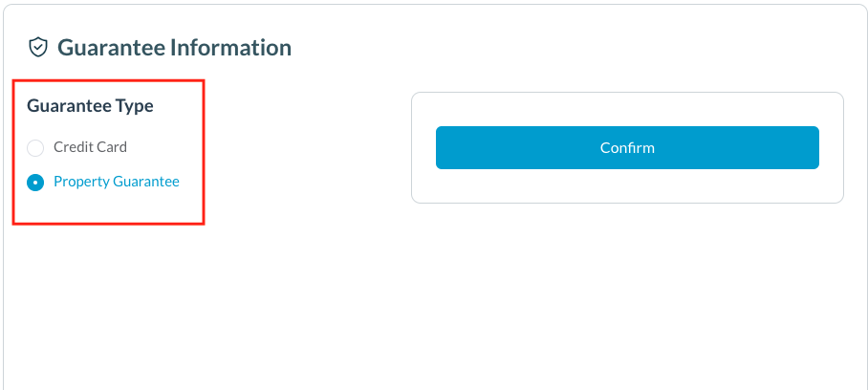The height and width of the screenshot is (390, 868).
Task: Pick Credit Card as the guarantee option
Action: pyautogui.click(x=35, y=148)
